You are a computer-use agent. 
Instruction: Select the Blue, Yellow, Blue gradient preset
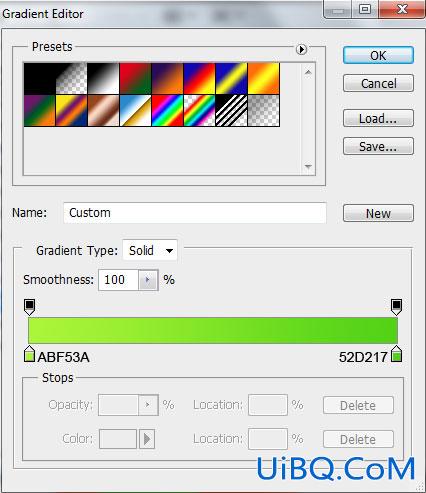[x=231, y=78]
